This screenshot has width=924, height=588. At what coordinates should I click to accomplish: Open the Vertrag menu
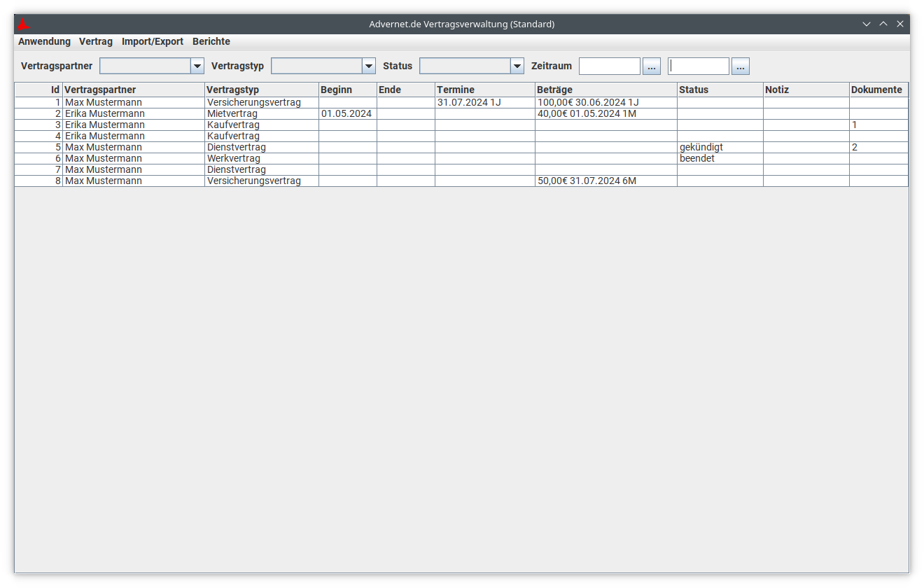pos(96,41)
